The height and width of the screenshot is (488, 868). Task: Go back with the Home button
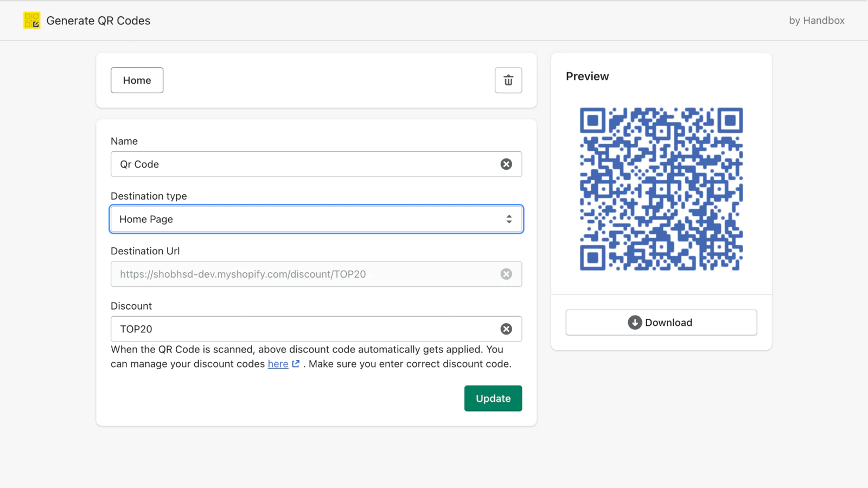pyautogui.click(x=137, y=80)
